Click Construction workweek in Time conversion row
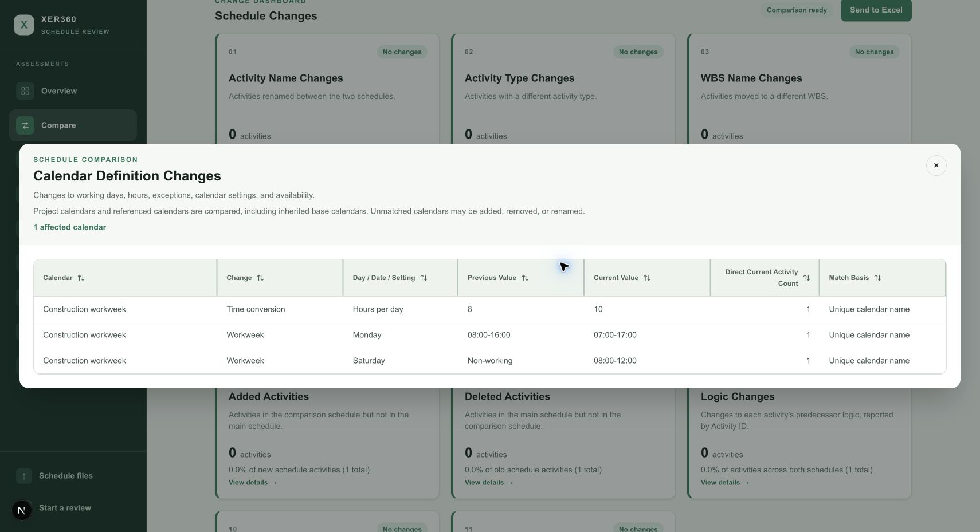The height and width of the screenshot is (532, 980). click(84, 309)
